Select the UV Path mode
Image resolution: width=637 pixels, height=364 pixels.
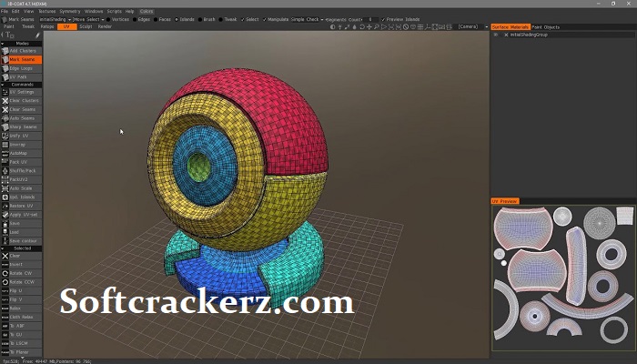pyautogui.click(x=21, y=76)
